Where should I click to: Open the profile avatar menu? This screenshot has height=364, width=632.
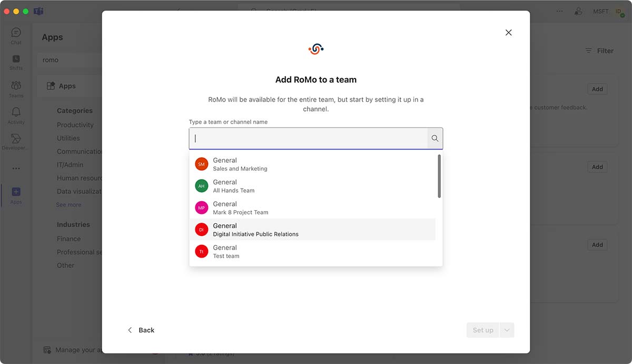(x=619, y=12)
